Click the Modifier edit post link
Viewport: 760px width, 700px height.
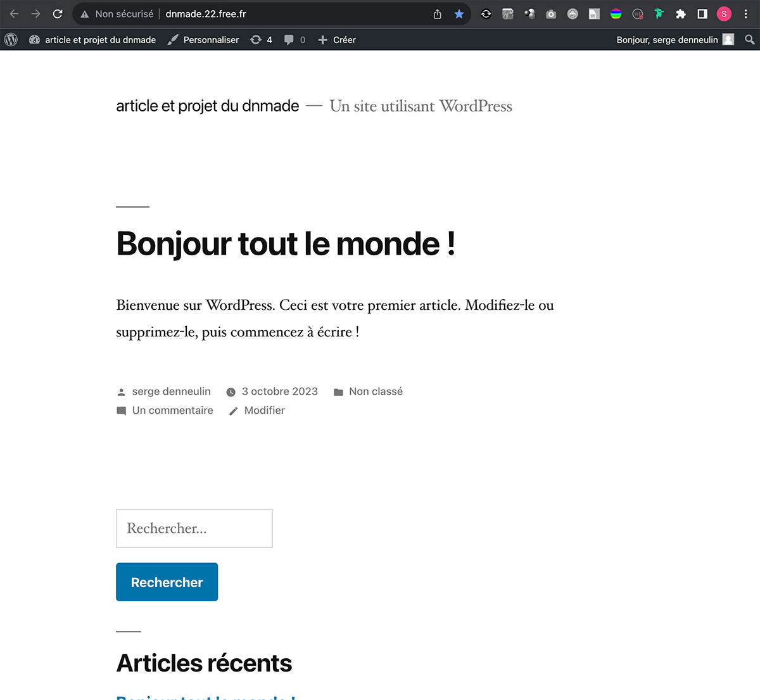(264, 410)
